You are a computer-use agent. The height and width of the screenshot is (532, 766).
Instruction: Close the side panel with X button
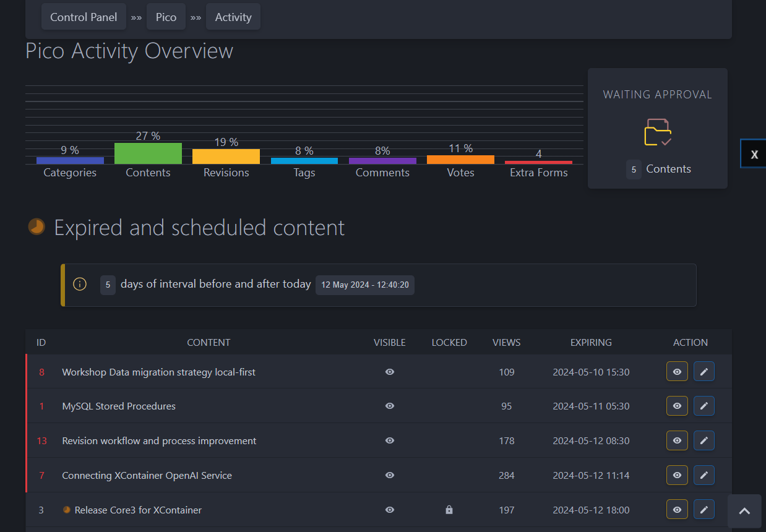(754, 155)
